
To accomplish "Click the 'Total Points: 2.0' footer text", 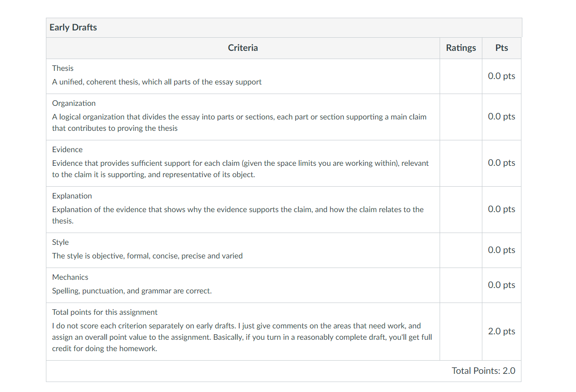I will pyautogui.click(x=484, y=371).
